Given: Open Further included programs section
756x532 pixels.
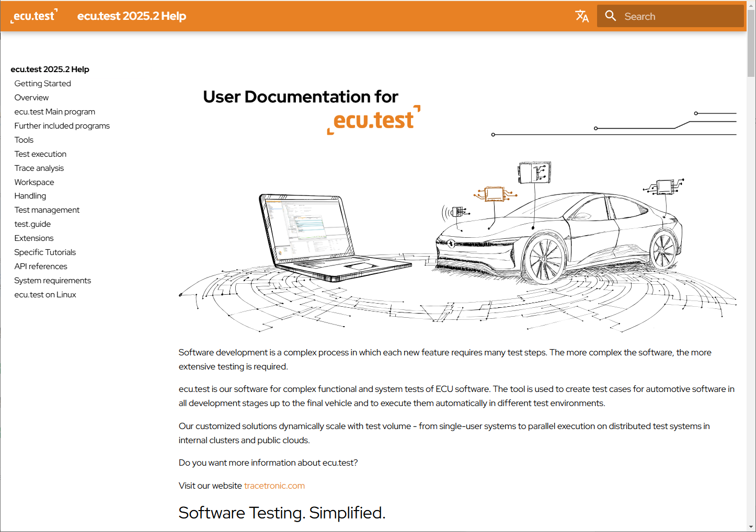Looking at the screenshot, I should pyautogui.click(x=62, y=125).
